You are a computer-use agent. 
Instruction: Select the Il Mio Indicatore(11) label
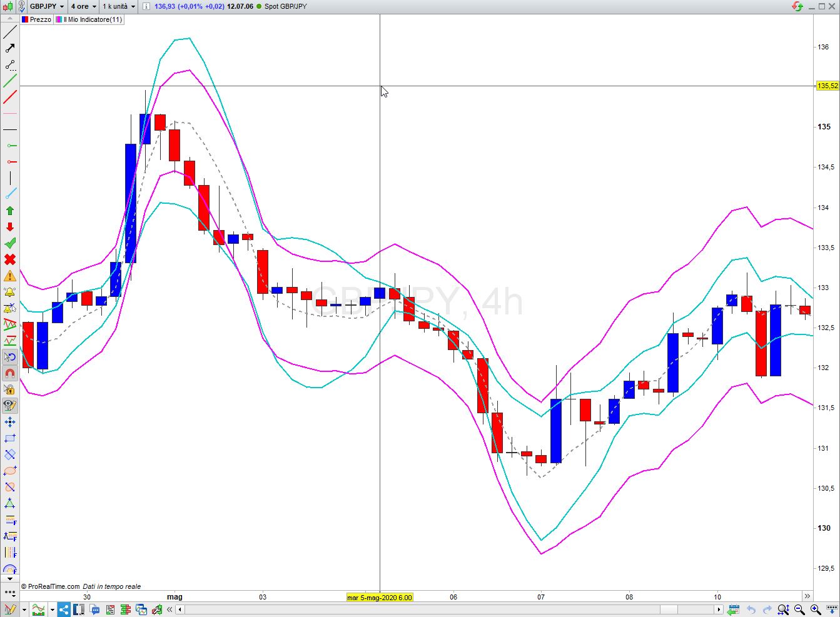tap(89, 19)
